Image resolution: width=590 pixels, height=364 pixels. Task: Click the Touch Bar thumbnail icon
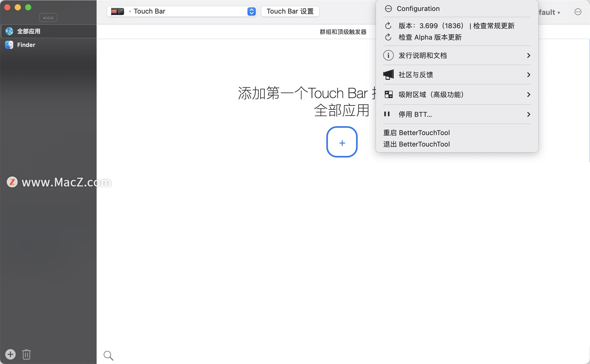pos(117,11)
